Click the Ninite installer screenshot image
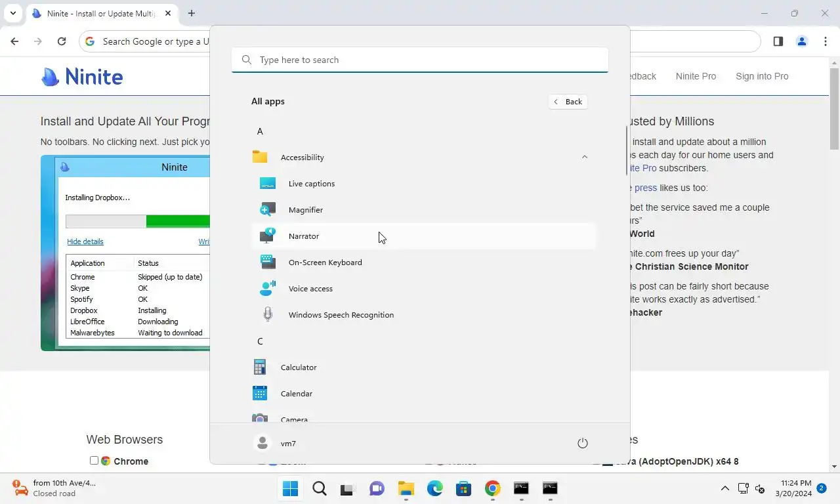 click(125, 253)
